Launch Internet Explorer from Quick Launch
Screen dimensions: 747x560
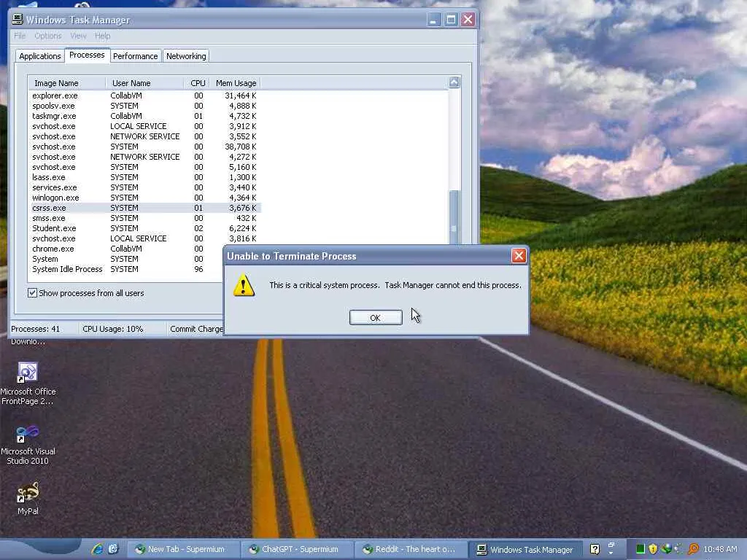[x=98, y=549]
